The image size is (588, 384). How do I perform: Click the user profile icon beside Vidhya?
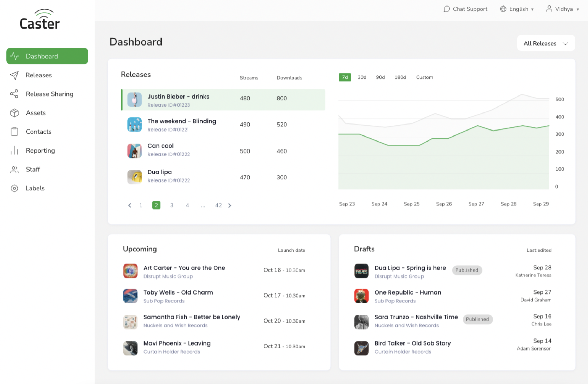point(549,9)
